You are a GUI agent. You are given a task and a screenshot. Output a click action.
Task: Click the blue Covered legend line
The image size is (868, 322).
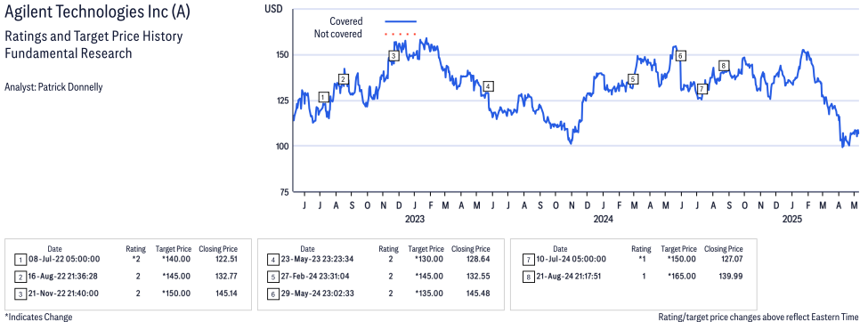401,21
